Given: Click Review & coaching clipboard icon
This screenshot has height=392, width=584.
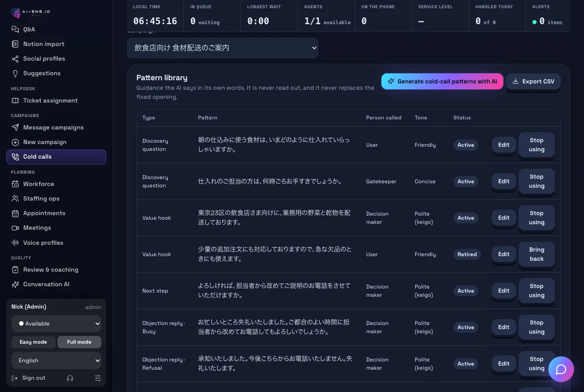Looking at the screenshot, I should click(x=15, y=269).
